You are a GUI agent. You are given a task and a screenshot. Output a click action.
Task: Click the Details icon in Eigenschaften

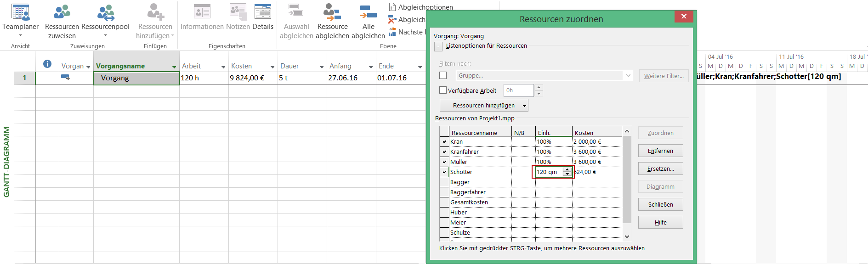click(x=263, y=12)
